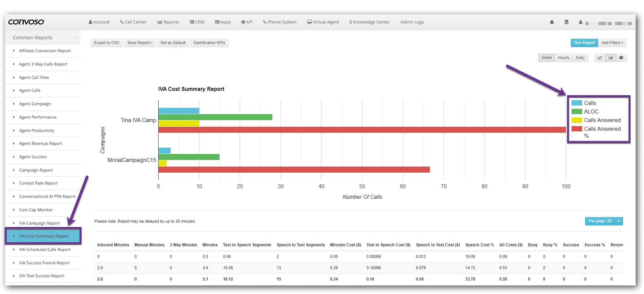Select the Daily view toggle
This screenshot has width=644, height=294.
tap(580, 58)
